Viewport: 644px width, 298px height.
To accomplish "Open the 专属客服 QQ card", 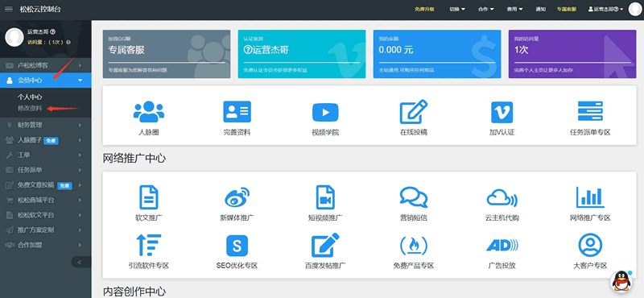I will 167,54.
